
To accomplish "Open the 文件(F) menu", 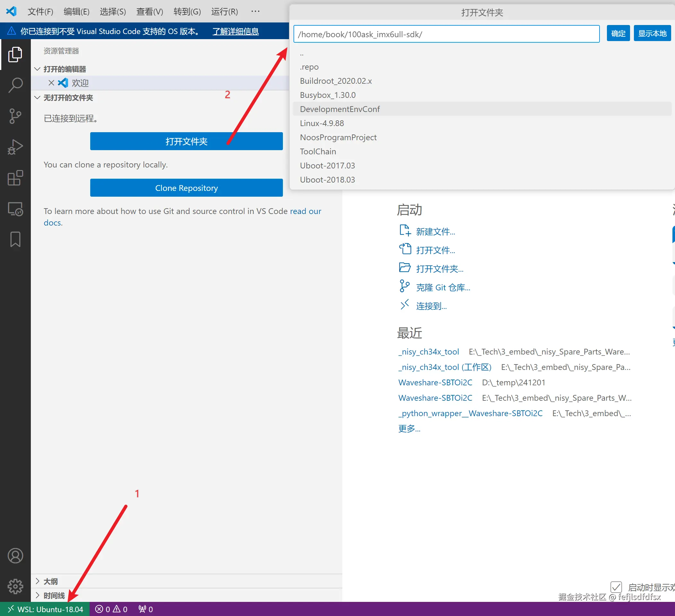I will [40, 12].
